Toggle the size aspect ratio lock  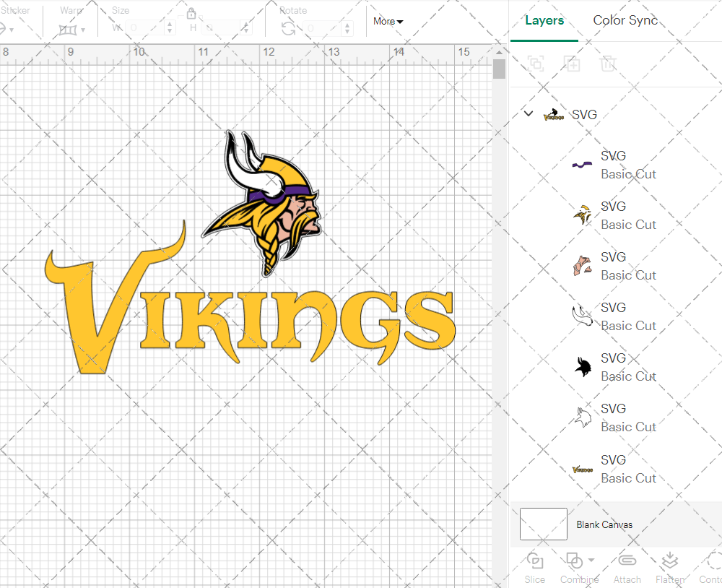point(191,14)
